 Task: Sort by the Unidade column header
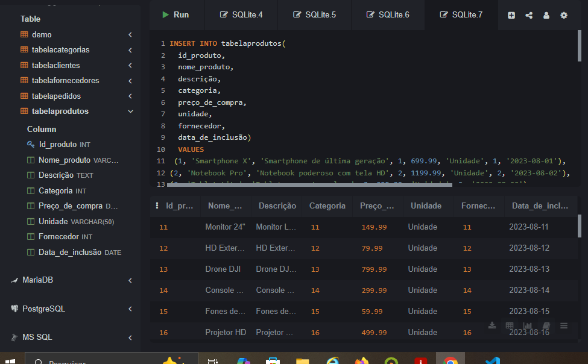pyautogui.click(x=426, y=206)
